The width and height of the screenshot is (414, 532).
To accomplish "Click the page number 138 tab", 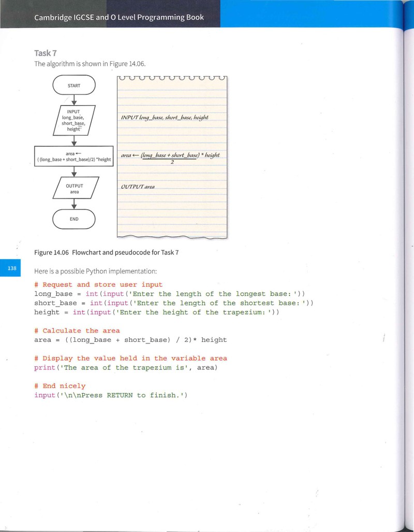I will pos(10,268).
